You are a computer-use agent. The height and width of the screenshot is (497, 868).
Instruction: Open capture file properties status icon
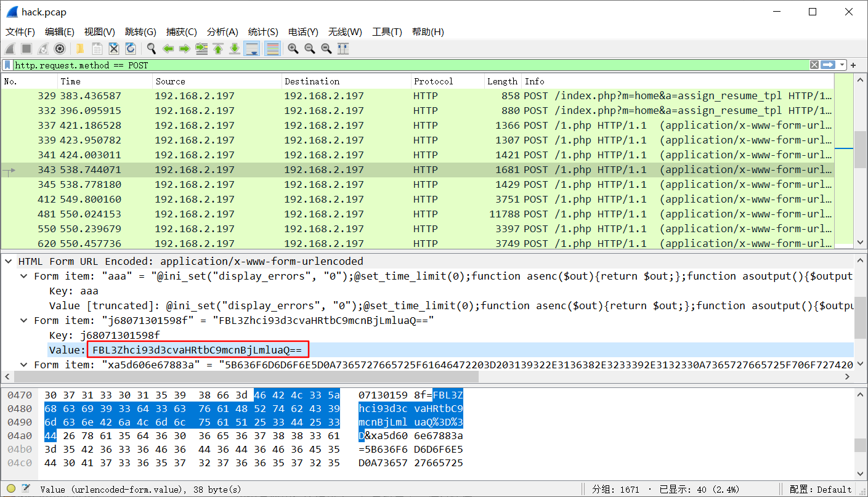[26, 490]
